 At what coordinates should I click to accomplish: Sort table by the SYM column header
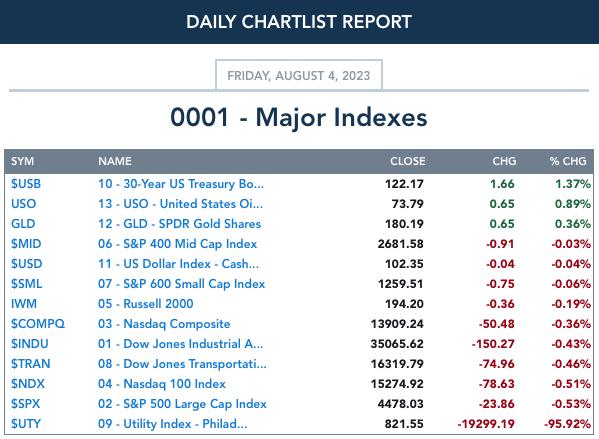(x=22, y=161)
